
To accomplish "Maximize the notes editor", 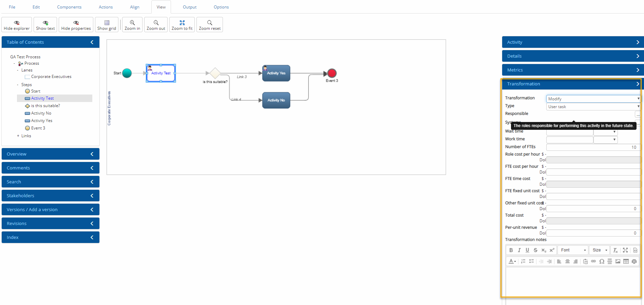I will point(625,250).
